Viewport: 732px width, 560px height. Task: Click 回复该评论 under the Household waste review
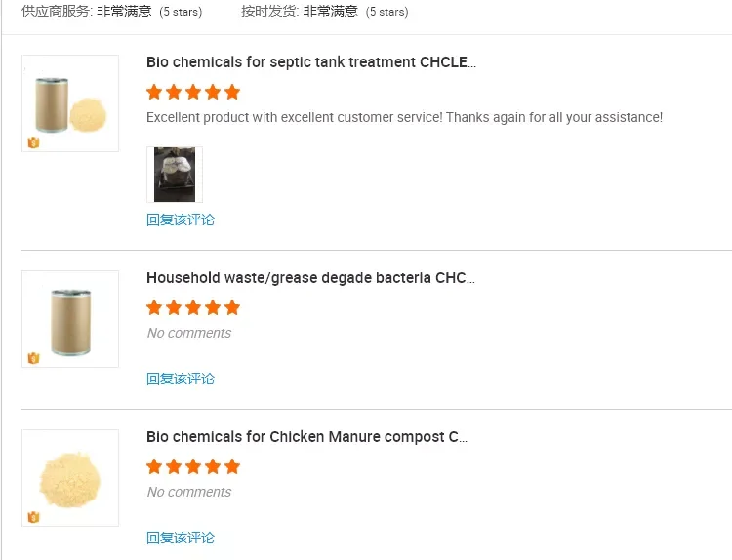tap(181, 379)
